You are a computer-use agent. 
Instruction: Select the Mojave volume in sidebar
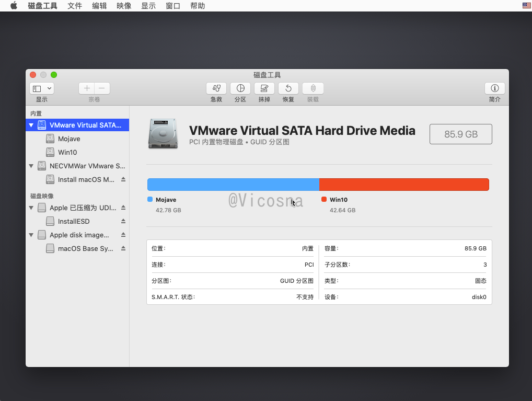[x=77, y=139]
